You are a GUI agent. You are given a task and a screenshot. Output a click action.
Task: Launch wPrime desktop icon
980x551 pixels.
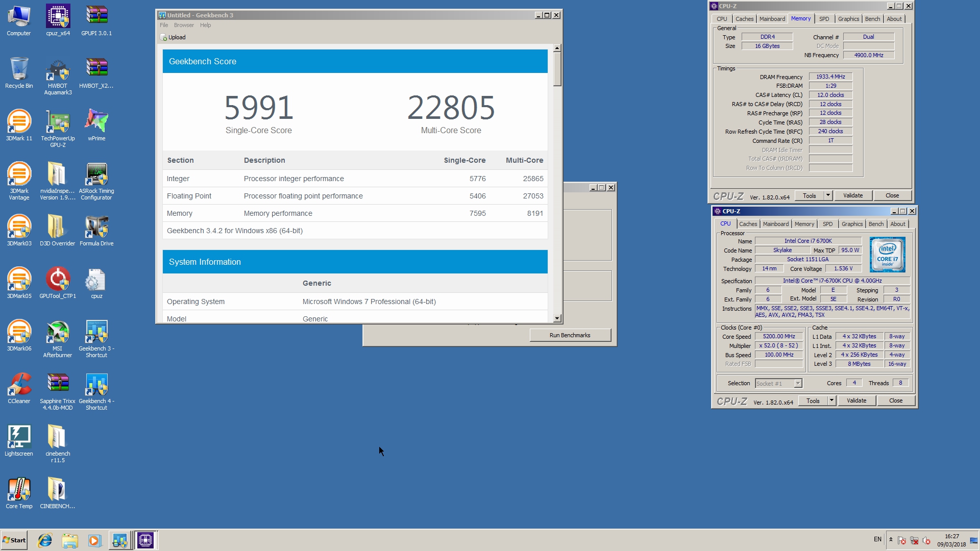coord(96,126)
